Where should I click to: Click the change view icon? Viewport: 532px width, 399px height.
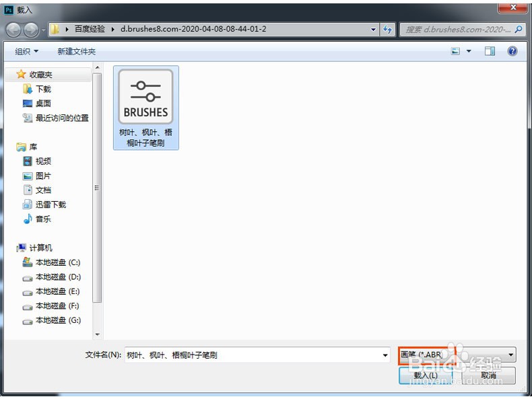[455, 51]
